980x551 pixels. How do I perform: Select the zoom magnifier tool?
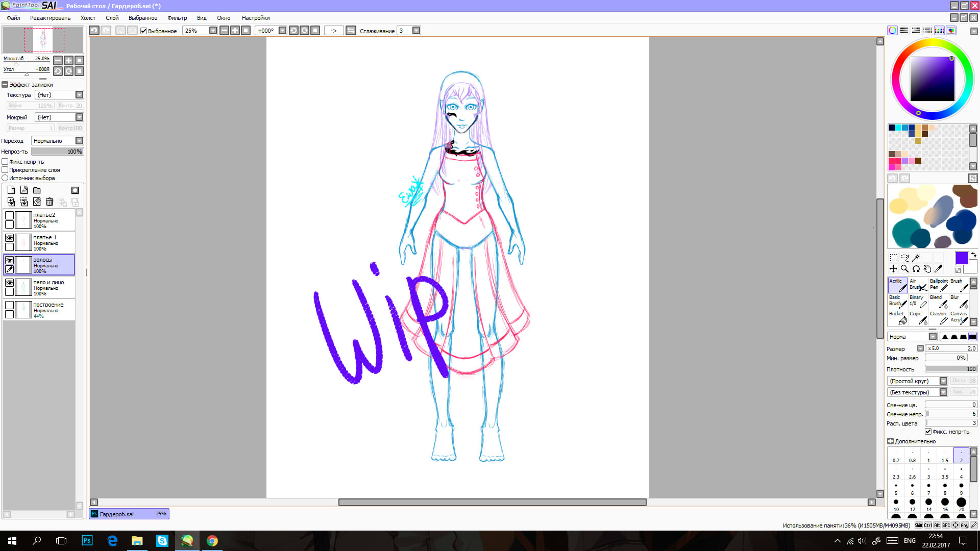(x=904, y=269)
